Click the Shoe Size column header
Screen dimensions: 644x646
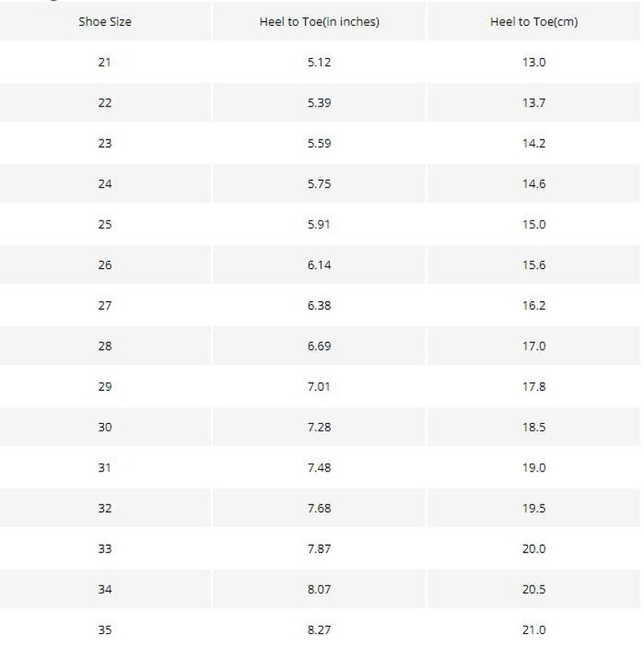click(105, 22)
